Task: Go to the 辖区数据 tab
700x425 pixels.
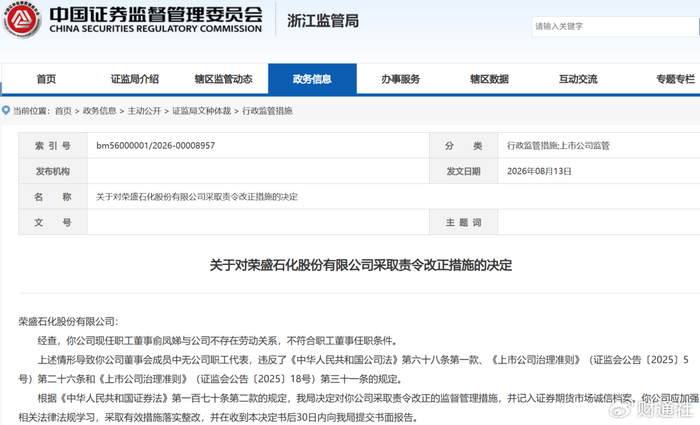Action: click(489, 79)
